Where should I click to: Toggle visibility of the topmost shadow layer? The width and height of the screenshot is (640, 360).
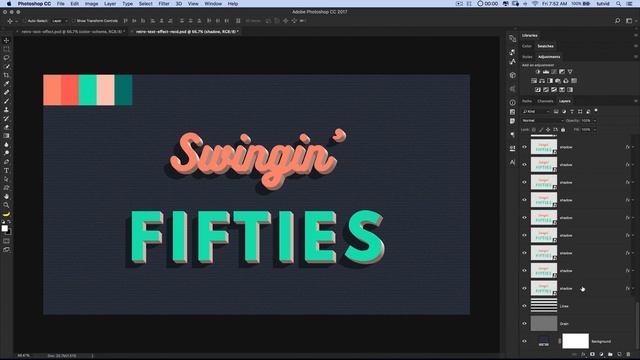pyautogui.click(x=524, y=147)
